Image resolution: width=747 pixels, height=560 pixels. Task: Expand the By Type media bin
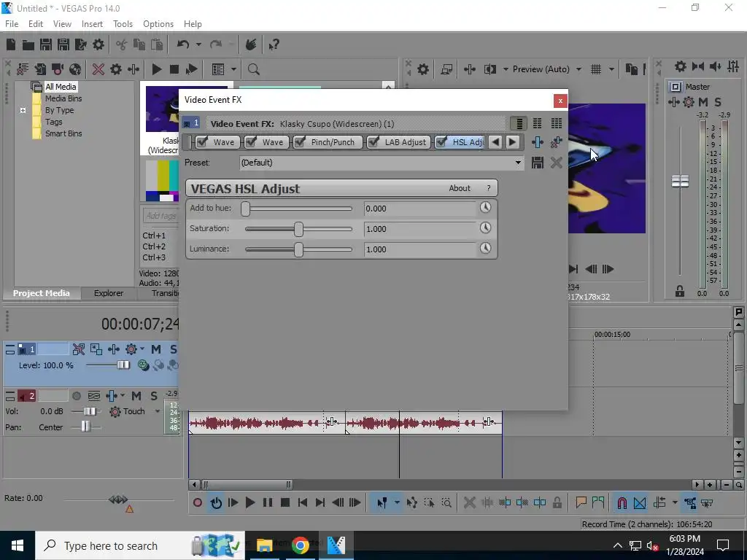[23, 111]
